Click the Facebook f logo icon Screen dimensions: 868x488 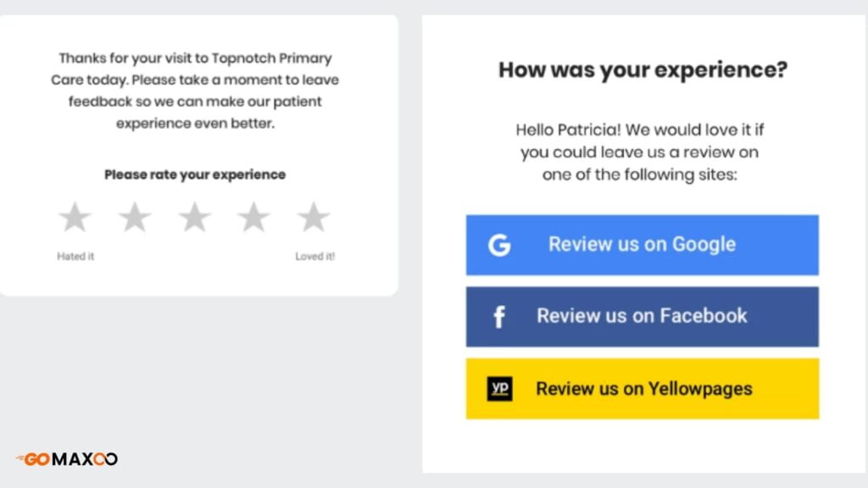click(x=499, y=317)
